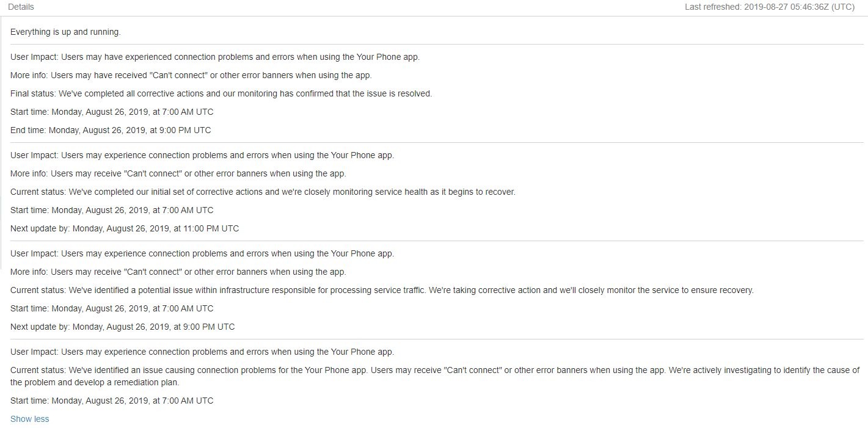Click the "Everything is up and running." status line
The image size is (868, 428).
tap(65, 32)
